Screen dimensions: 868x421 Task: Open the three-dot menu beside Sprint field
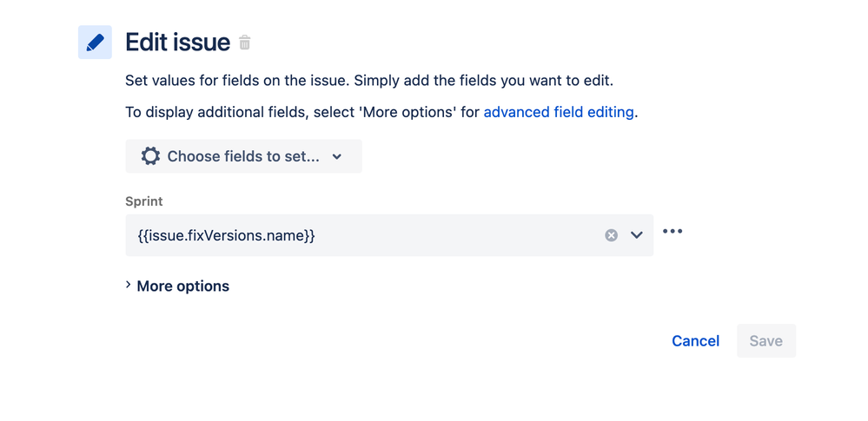click(x=673, y=231)
